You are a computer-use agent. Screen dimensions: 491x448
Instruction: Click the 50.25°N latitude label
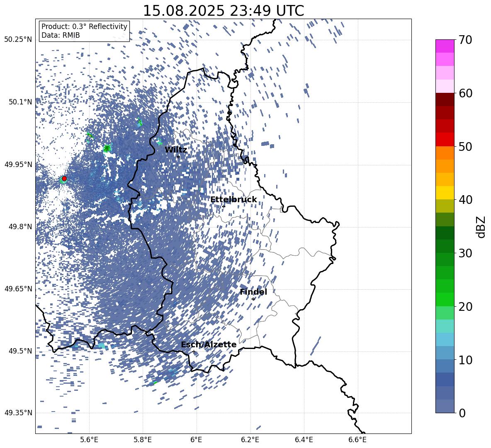pos(18,40)
